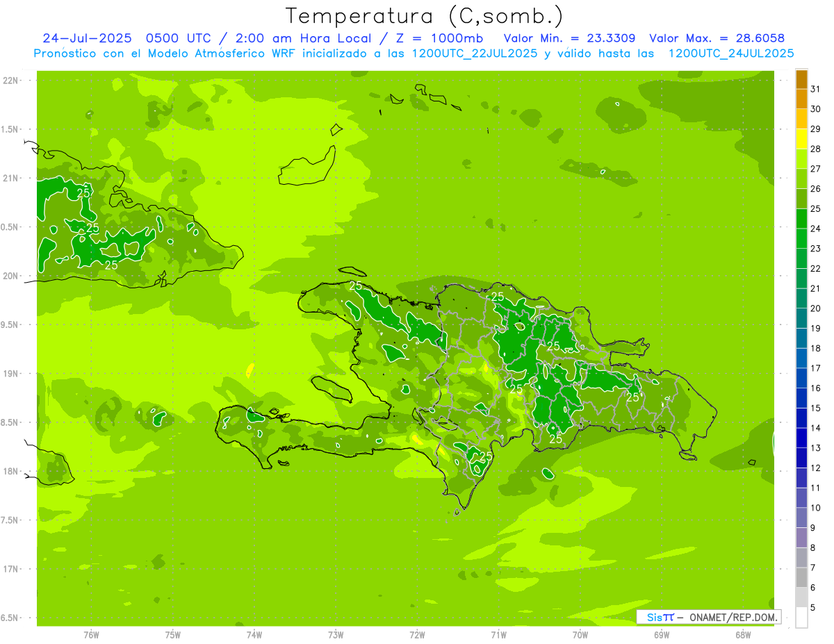Click the colorbar label "14"

(815, 428)
